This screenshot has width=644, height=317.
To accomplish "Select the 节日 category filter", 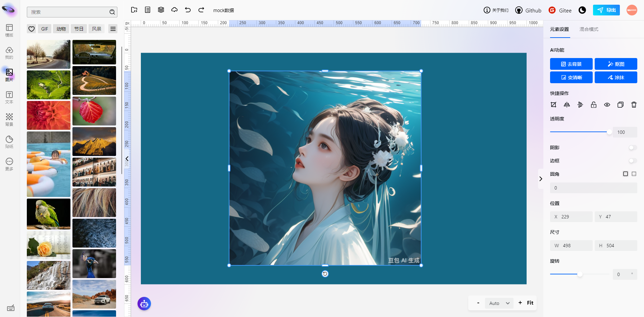I will [x=79, y=29].
